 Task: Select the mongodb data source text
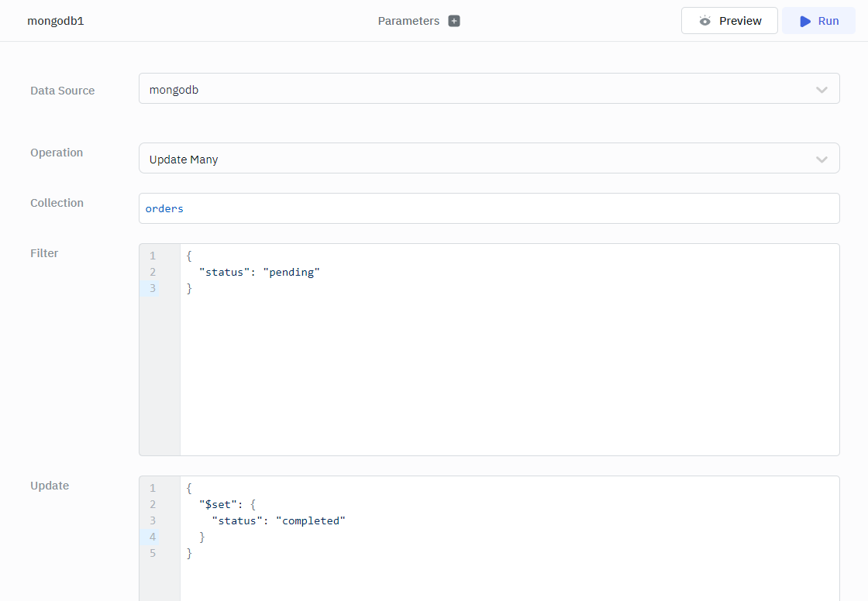pos(174,90)
